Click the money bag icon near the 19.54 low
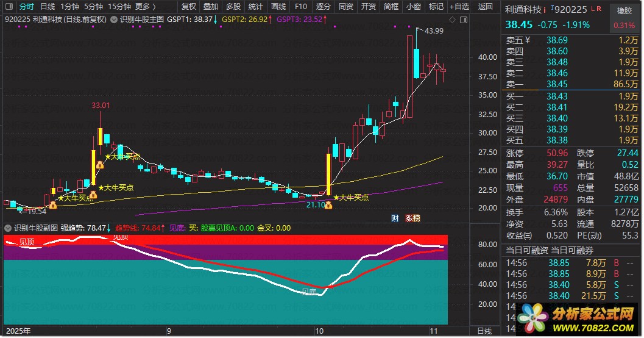This screenshot has height=338, width=644. click(x=53, y=204)
